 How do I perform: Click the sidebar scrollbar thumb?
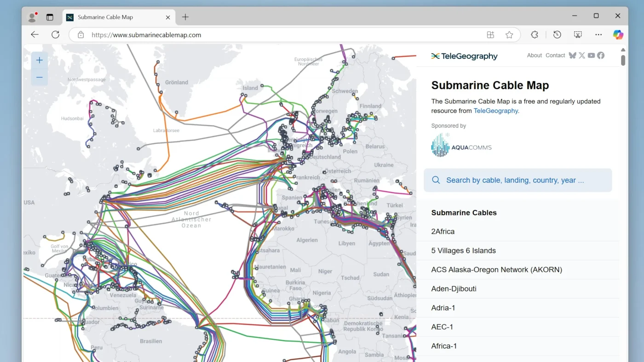[x=623, y=60]
